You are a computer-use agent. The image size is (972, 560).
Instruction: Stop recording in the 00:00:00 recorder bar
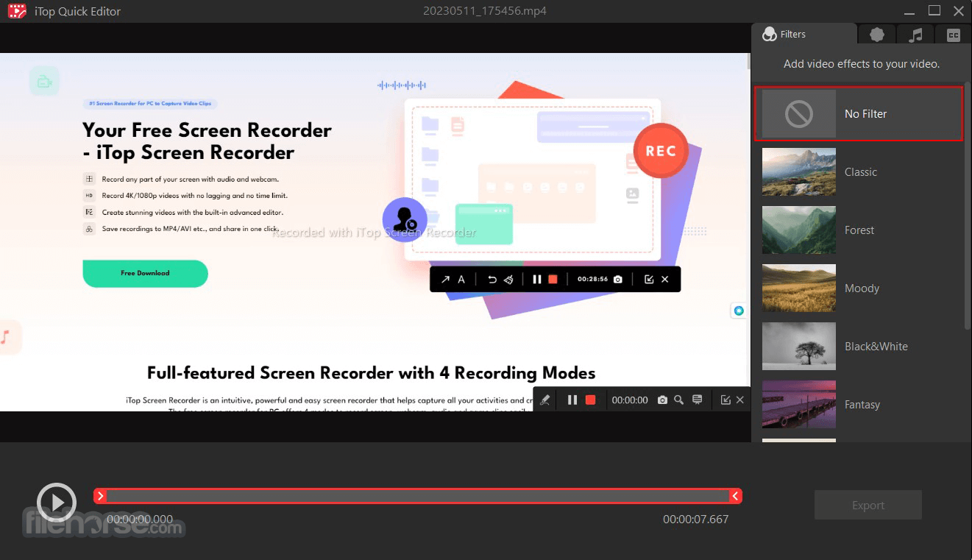point(590,400)
